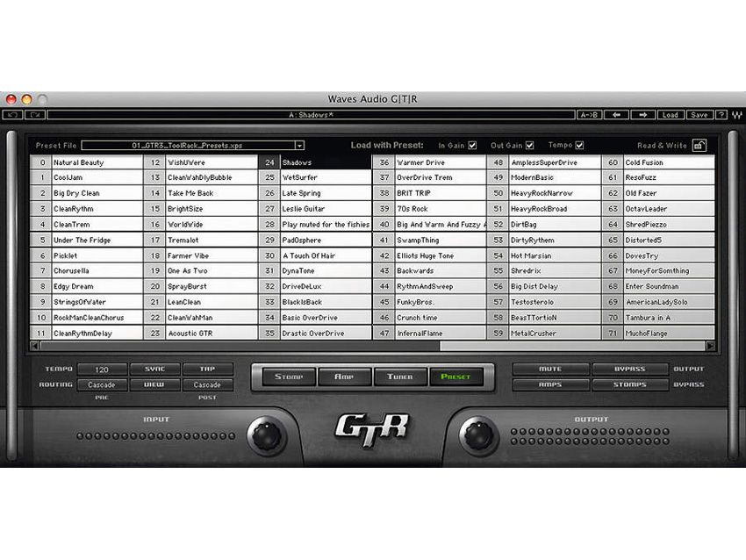The image size is (746, 560).
Task: Select preset 14 Take Me Back
Action: 200,193
